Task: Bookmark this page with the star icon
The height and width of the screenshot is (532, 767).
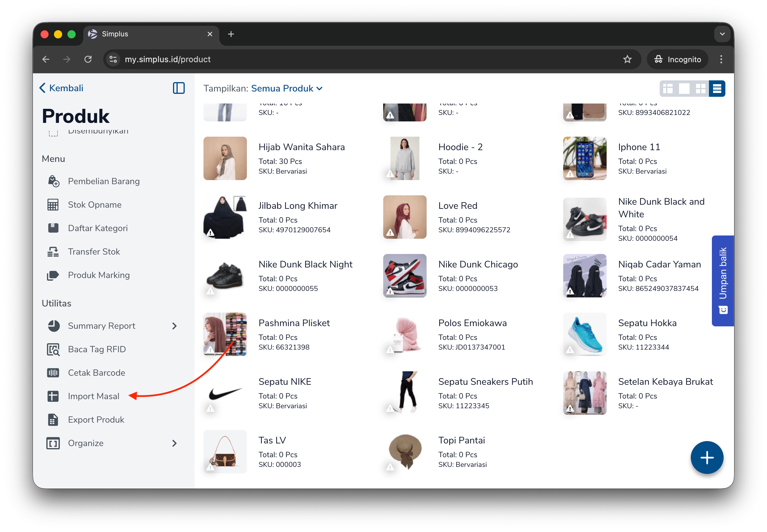Action: 627,59
